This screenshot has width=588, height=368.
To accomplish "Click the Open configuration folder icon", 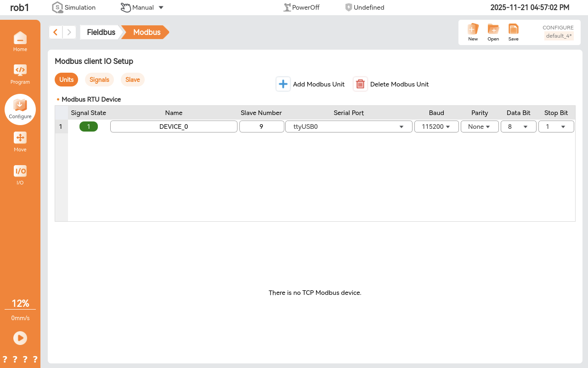I will (493, 32).
